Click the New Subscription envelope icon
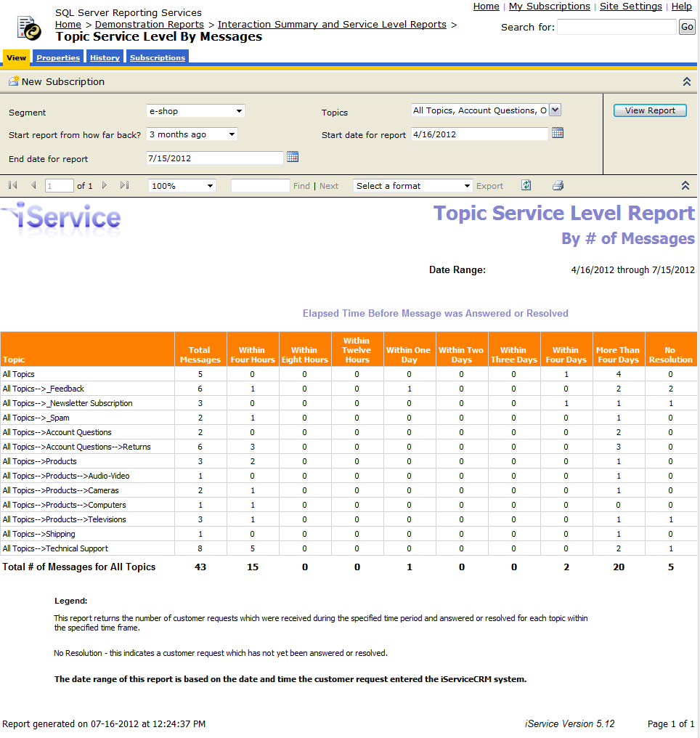Image resolution: width=700 pixels, height=738 pixels. click(14, 81)
